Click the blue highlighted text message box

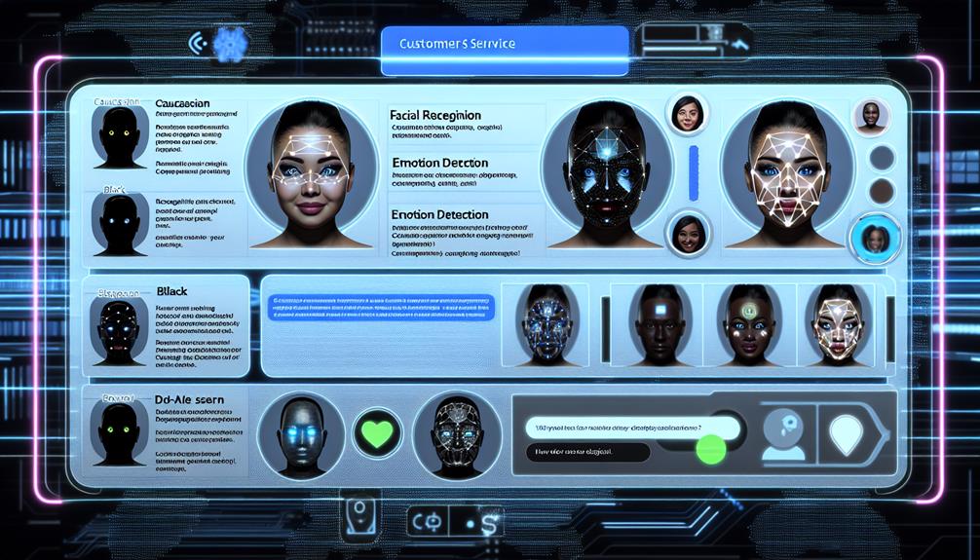pos(381,309)
